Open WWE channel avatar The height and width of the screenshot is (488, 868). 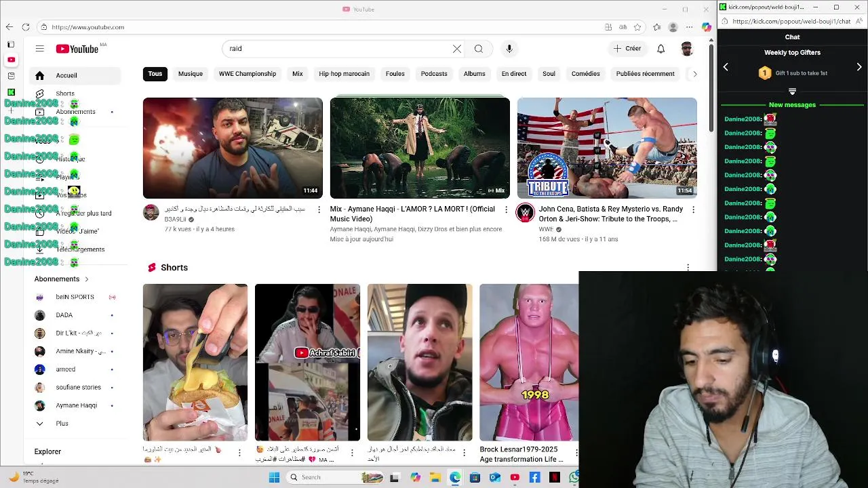pyautogui.click(x=525, y=212)
